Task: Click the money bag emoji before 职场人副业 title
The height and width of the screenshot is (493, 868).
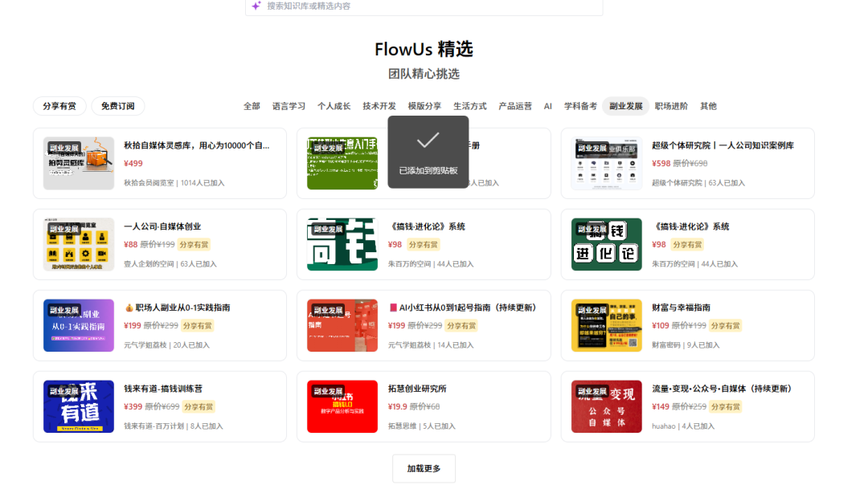Action: tap(129, 308)
